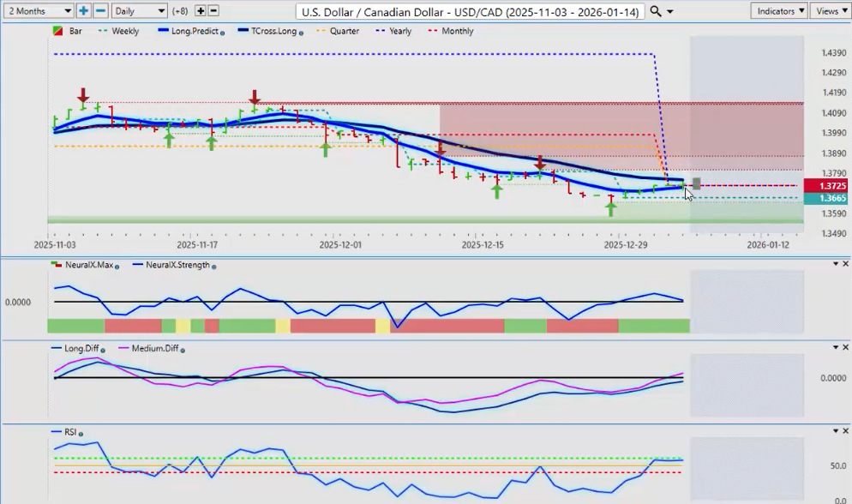Click the USD/CAD symbol title field
This screenshot has height=504, width=852.
point(470,11)
